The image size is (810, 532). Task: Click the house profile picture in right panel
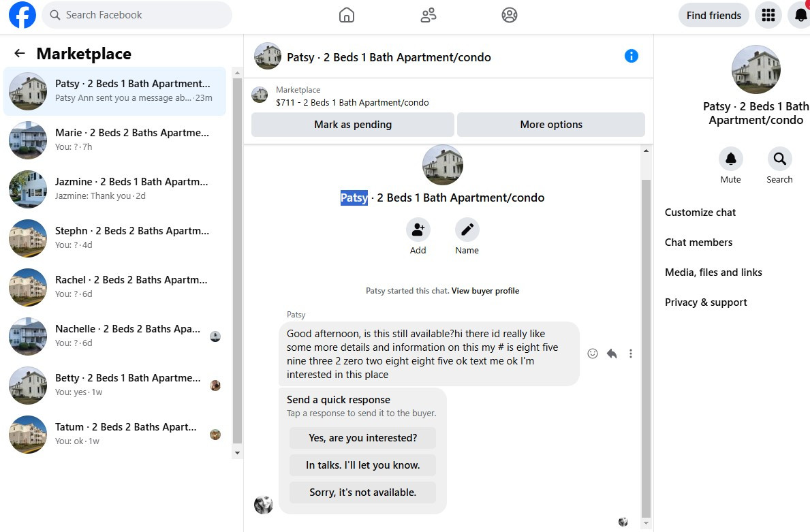[756, 69]
